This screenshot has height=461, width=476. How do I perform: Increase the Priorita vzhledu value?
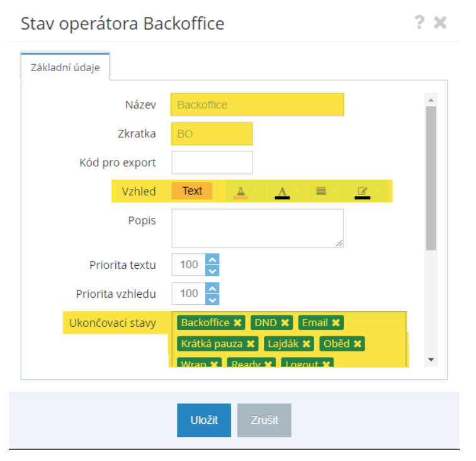213,288
